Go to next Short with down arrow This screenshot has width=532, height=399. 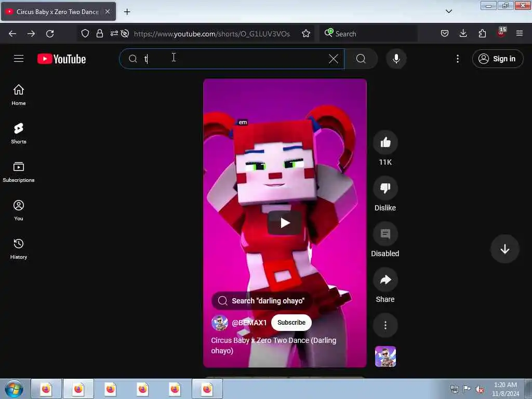pos(504,249)
